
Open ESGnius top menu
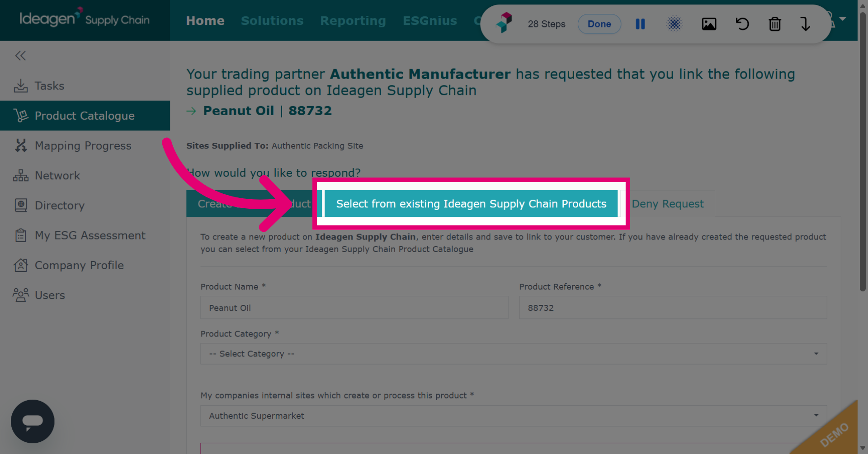click(430, 20)
